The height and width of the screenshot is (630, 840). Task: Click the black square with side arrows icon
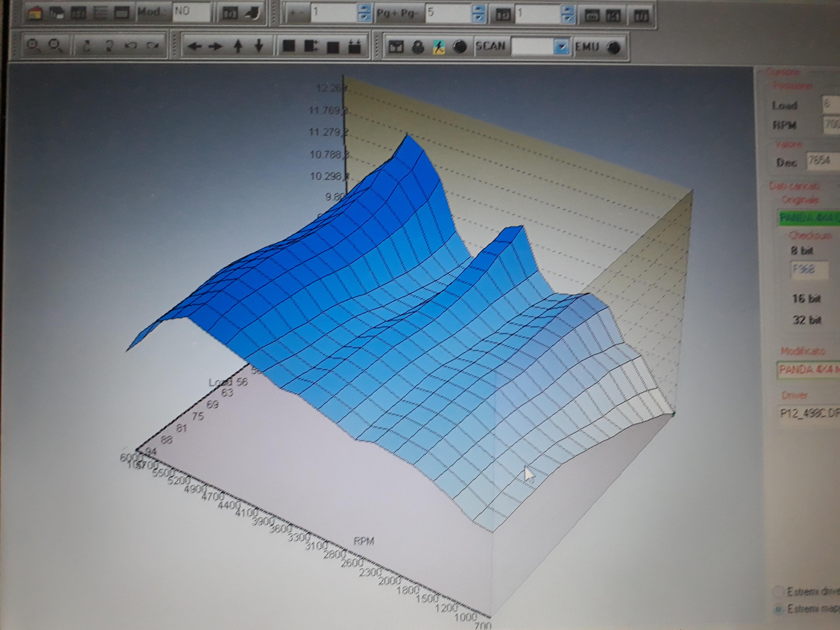(311, 46)
